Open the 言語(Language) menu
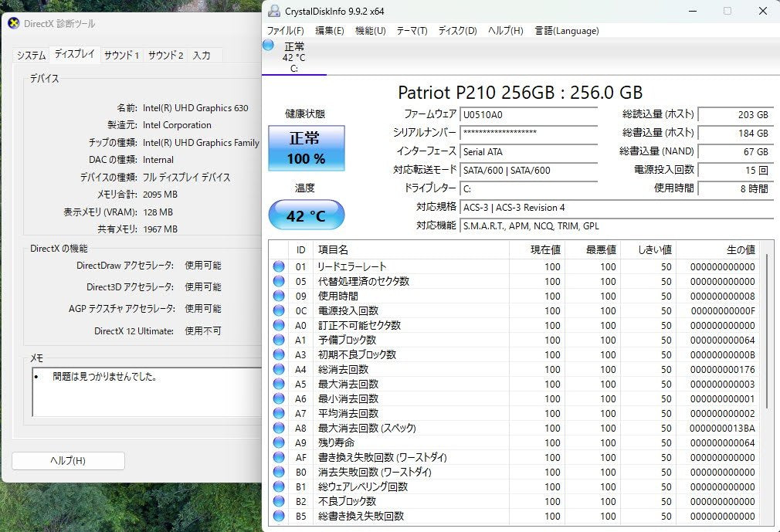Image resolution: width=780 pixels, height=532 pixels. click(567, 31)
